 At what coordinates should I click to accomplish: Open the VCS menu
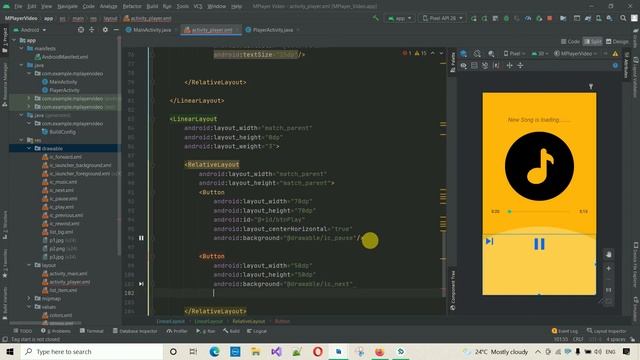198,7
